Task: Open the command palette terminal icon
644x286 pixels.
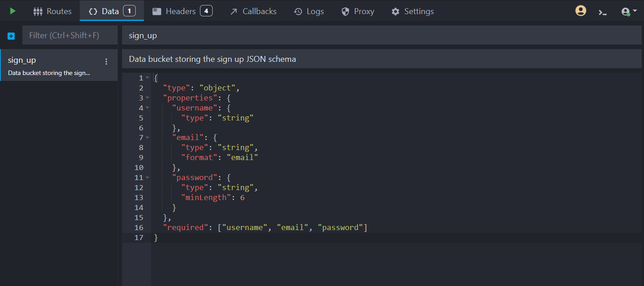Action: click(603, 11)
